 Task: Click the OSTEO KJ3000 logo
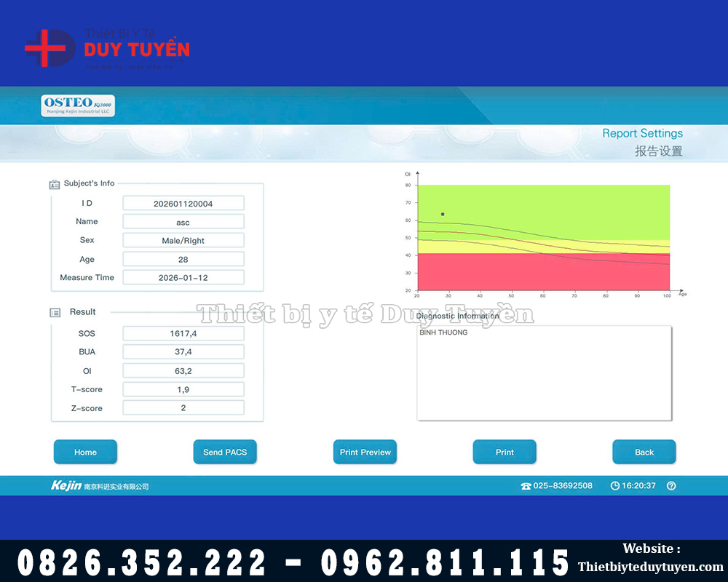click(78, 105)
